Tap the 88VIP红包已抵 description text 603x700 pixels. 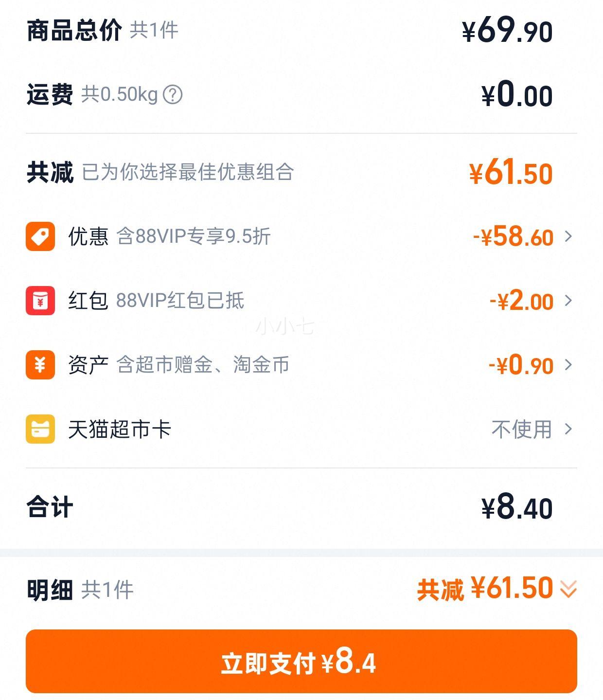pos(180,301)
